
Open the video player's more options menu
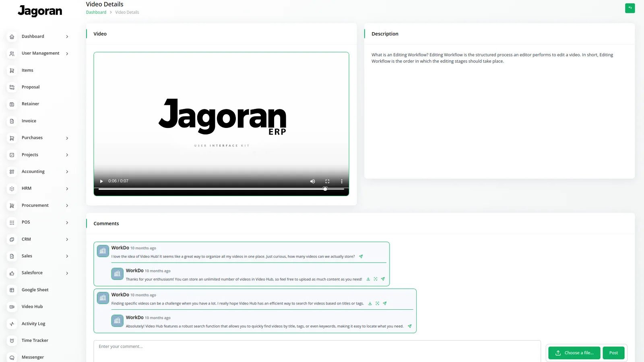coord(342,181)
